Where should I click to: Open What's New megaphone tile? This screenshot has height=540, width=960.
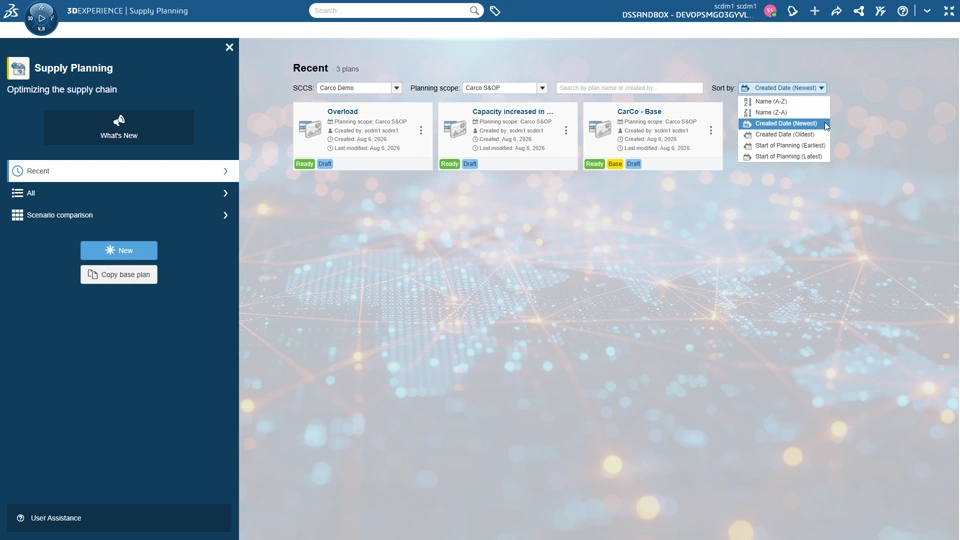pyautogui.click(x=119, y=127)
